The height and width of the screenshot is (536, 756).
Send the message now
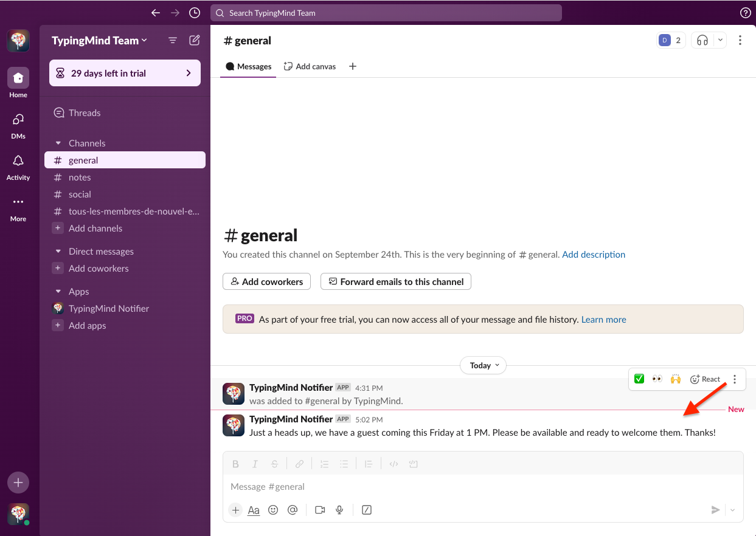coord(716,510)
